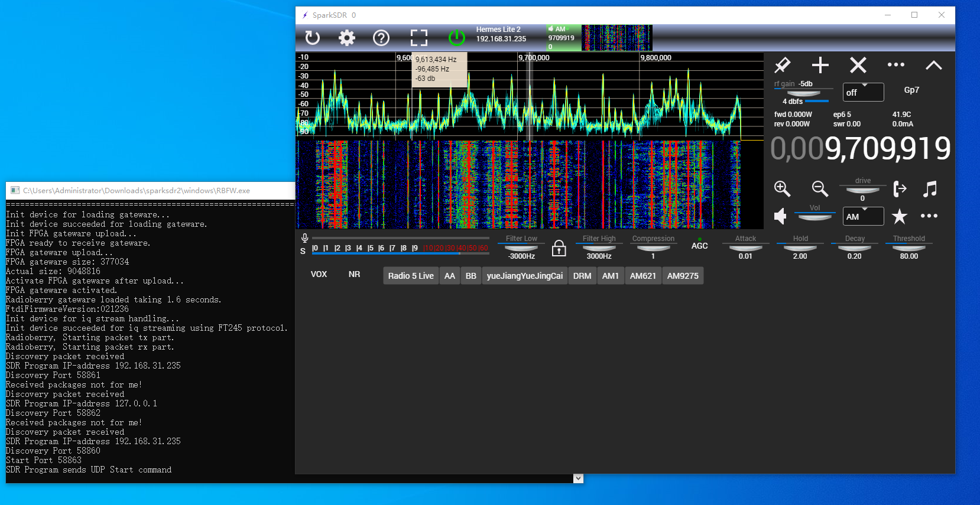The width and height of the screenshot is (980, 505).
Task: Toggle VOX mode
Action: point(319,274)
